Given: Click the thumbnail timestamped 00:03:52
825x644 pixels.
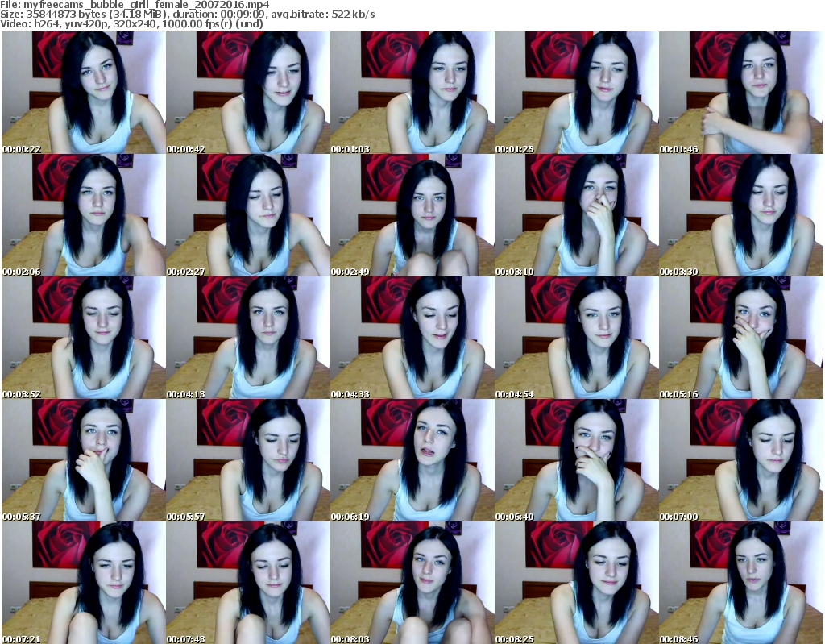Looking at the screenshot, I should (x=84, y=338).
